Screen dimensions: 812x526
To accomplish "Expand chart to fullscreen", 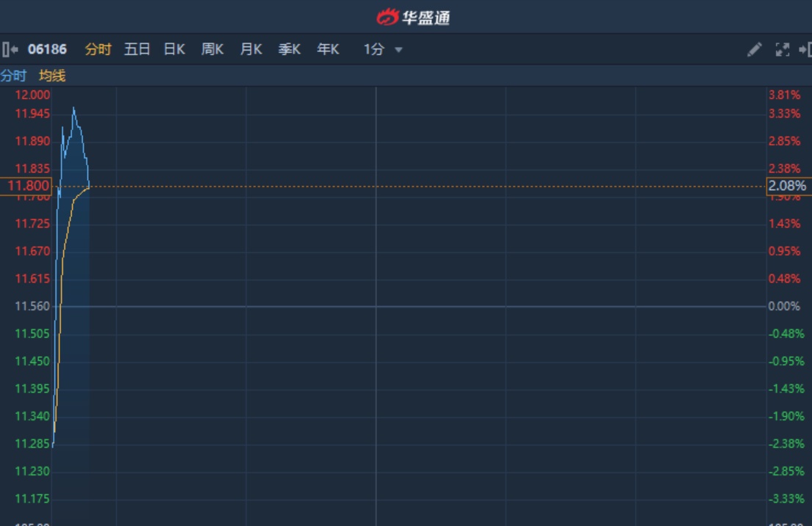I will coord(782,50).
